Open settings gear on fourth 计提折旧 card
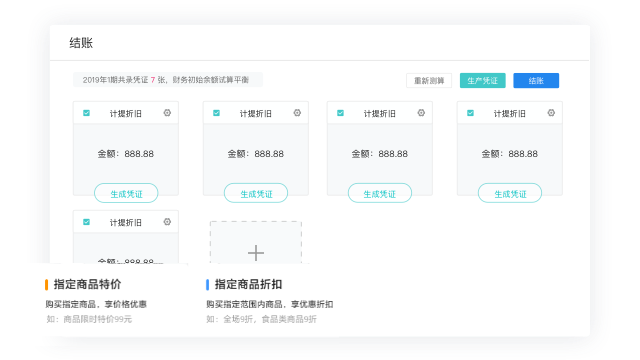 coord(551,113)
